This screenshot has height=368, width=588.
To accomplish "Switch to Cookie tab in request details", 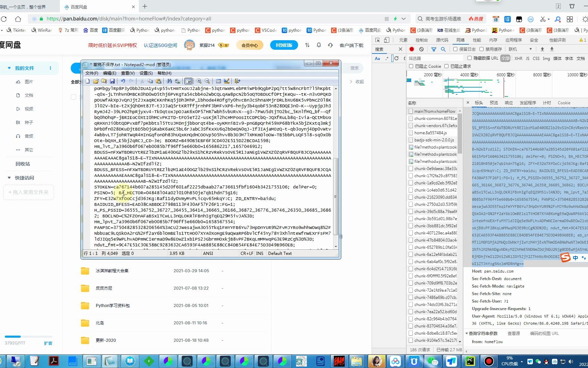I will tap(564, 103).
